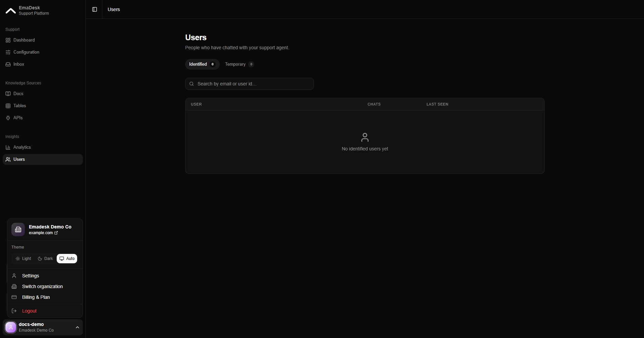Click the Logout arrow icon
The image size is (644, 338).
tap(14, 311)
